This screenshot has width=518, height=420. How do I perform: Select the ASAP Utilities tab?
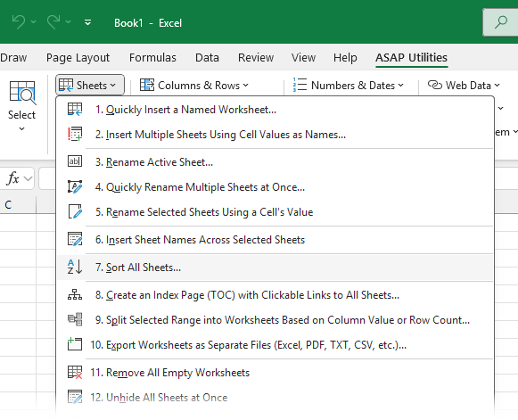[411, 57]
